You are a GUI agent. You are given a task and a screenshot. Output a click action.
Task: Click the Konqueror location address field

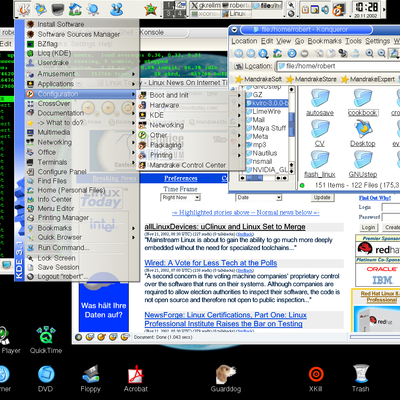pos(338,66)
